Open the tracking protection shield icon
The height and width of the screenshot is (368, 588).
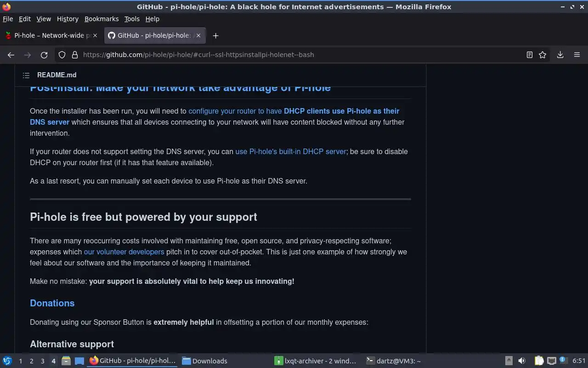[x=62, y=55]
